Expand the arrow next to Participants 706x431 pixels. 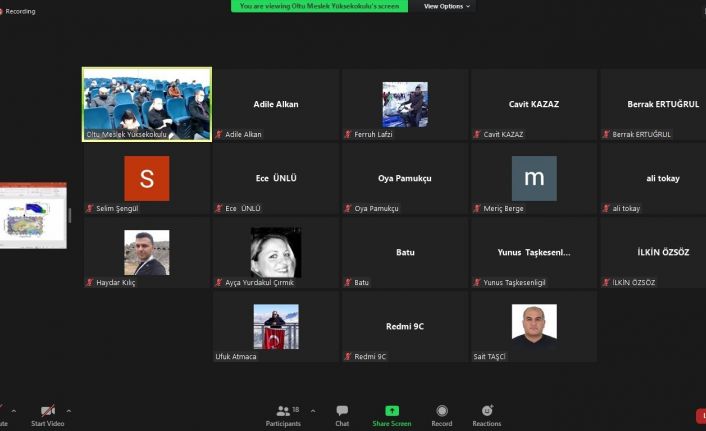tap(313, 411)
